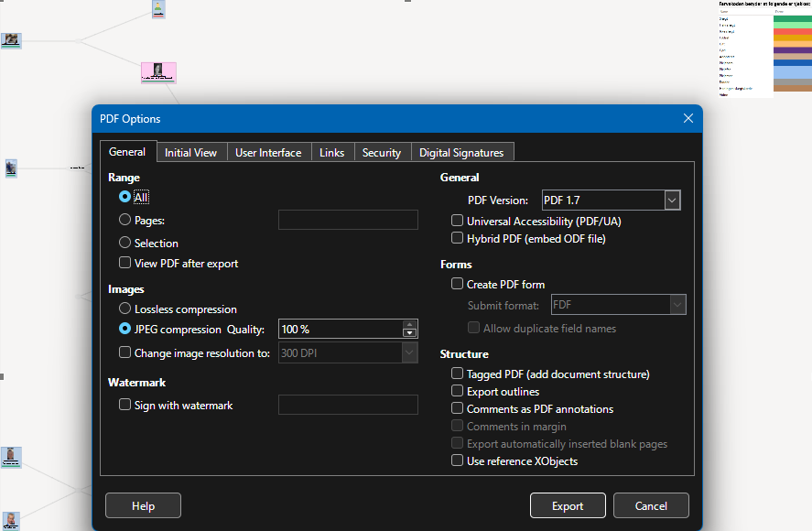Screen dimensions: 812x531
Task: Switch to Digital Signatures tab
Action: point(461,152)
